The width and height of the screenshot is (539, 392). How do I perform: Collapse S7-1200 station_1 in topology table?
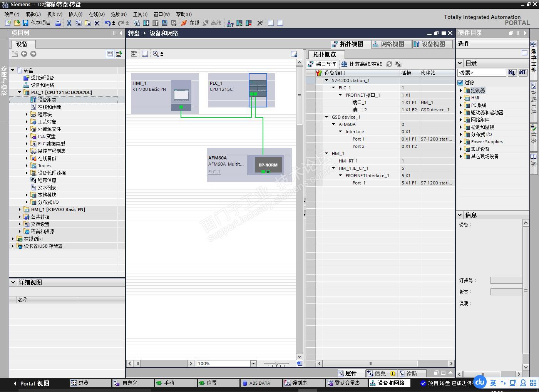[326, 80]
